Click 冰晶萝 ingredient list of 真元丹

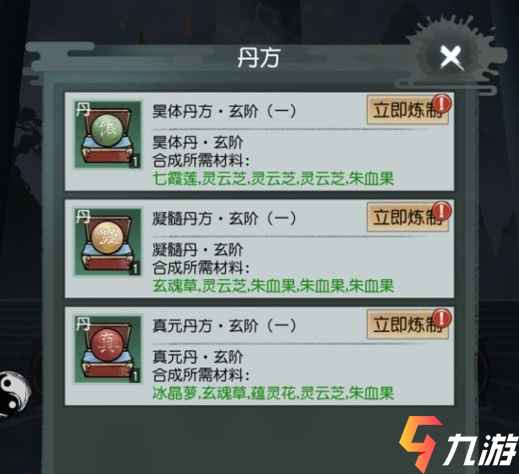tap(273, 393)
